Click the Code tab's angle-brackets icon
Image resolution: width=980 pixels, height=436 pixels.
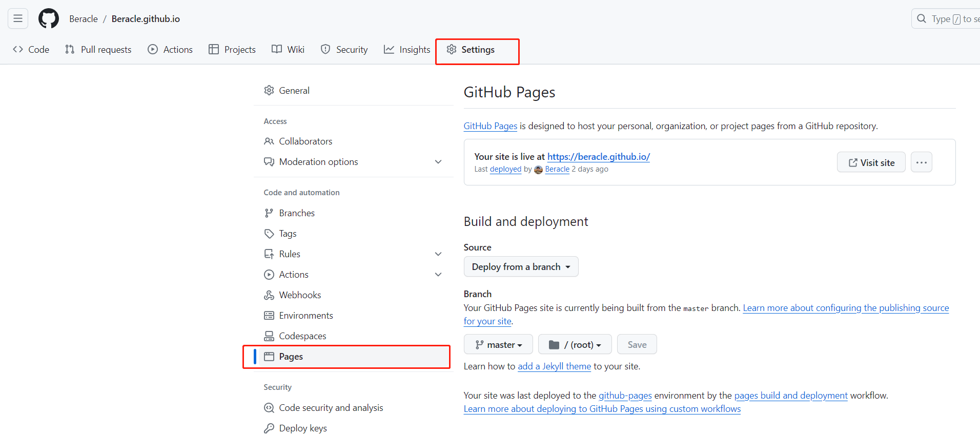[x=18, y=50]
